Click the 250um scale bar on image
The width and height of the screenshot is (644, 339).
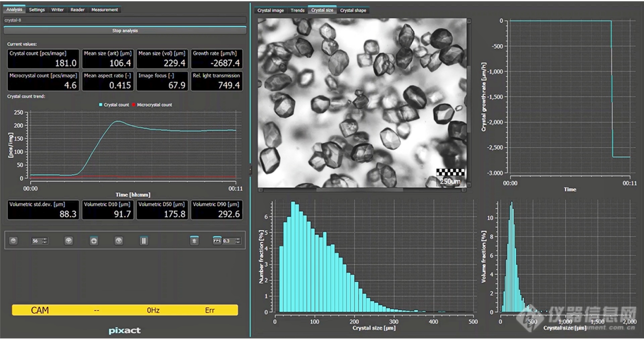tap(450, 177)
